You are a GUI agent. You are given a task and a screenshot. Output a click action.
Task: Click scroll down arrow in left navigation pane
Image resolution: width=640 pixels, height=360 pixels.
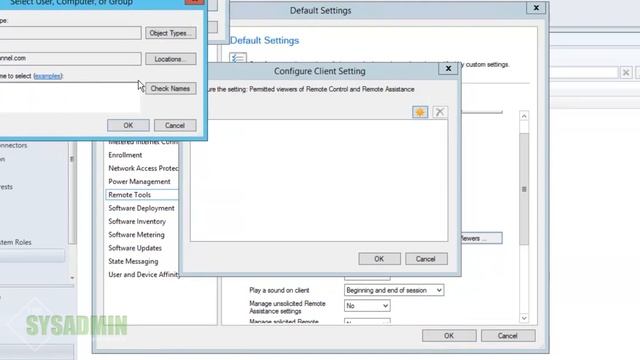(72, 278)
